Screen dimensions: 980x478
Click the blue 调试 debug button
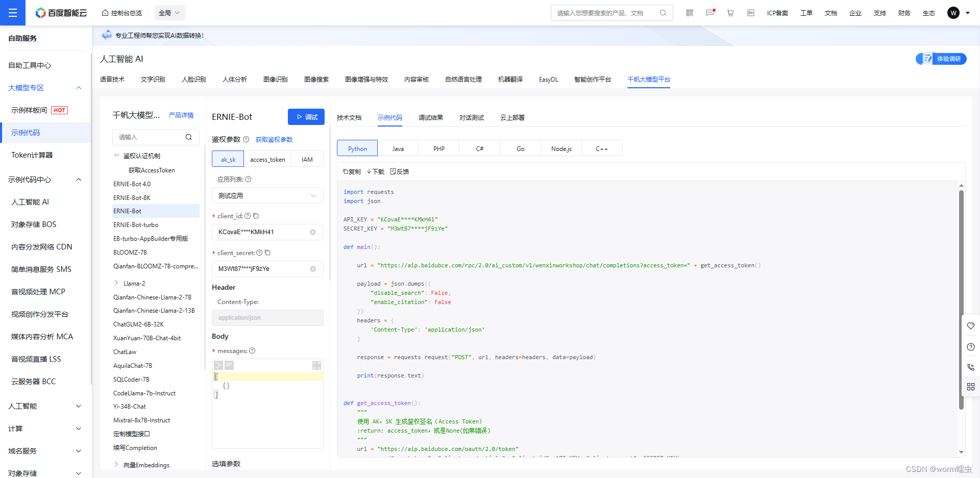pyautogui.click(x=306, y=117)
